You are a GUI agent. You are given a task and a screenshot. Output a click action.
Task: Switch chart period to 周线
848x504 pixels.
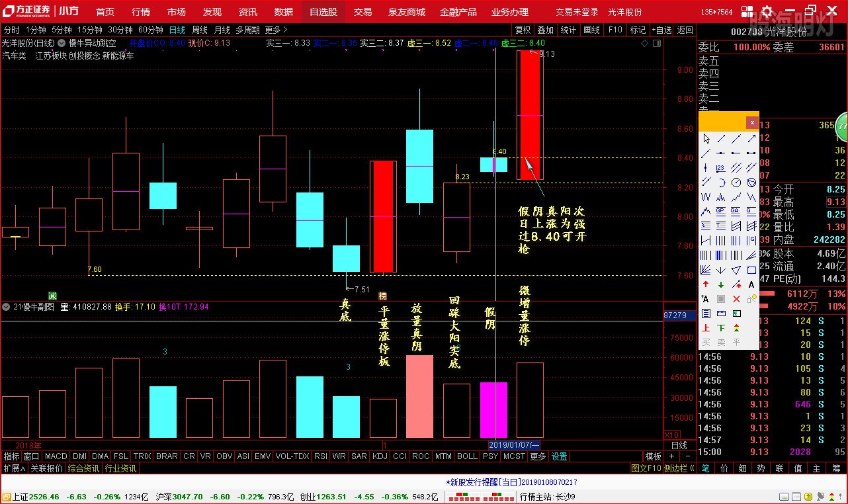point(200,30)
